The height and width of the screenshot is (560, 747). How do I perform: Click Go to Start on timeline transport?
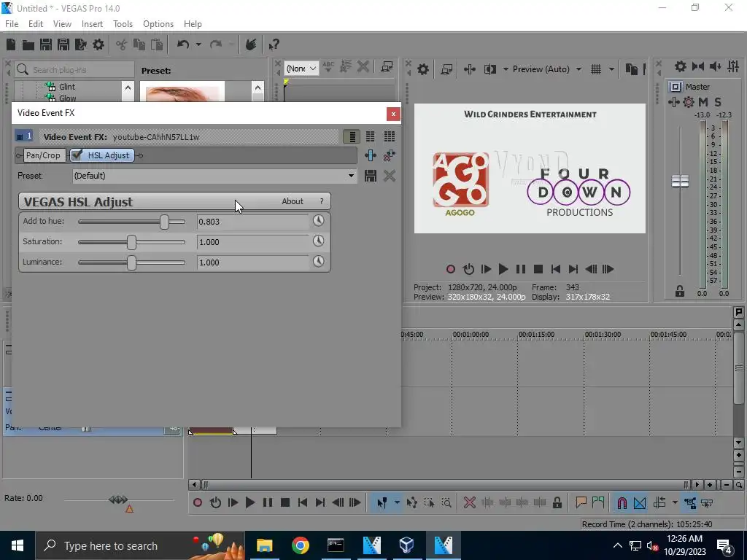(303, 502)
